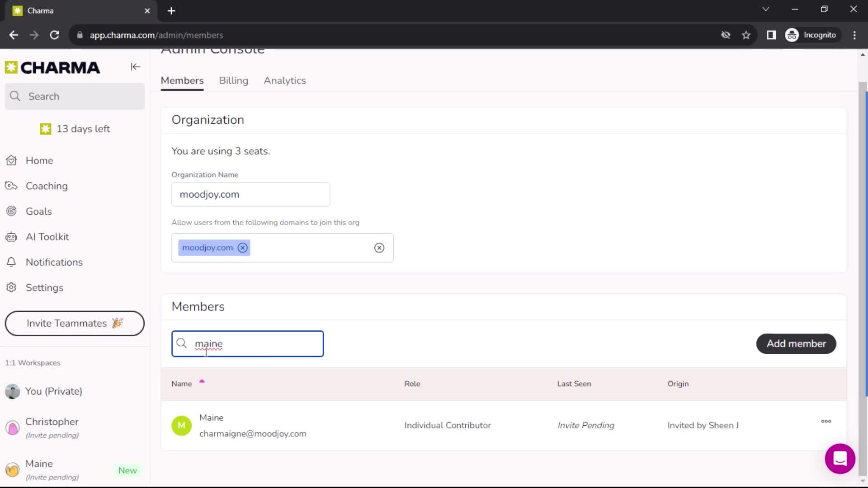Open Chrome menu three dots

point(854,35)
